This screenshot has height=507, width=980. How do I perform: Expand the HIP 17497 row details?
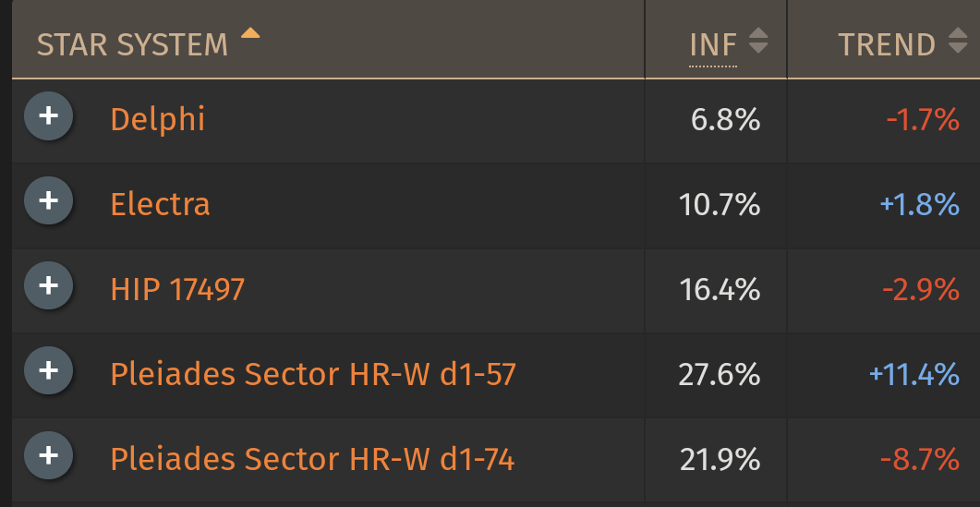pyautogui.click(x=48, y=285)
